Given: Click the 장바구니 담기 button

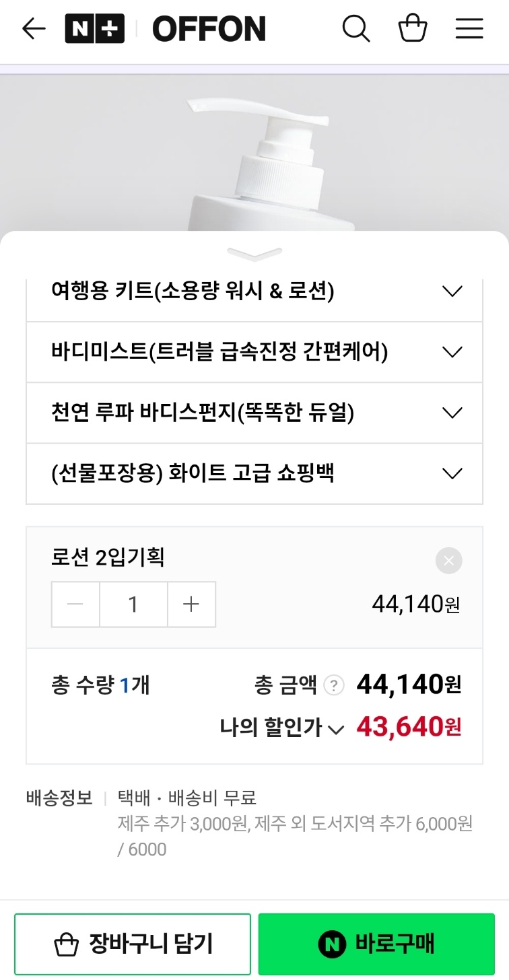Looking at the screenshot, I should tap(133, 944).
